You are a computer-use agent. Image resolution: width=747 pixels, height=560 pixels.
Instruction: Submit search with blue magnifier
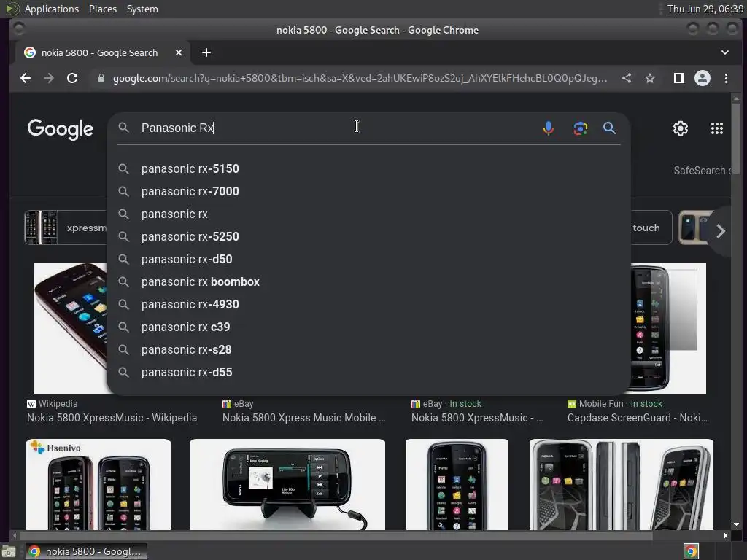[609, 128]
